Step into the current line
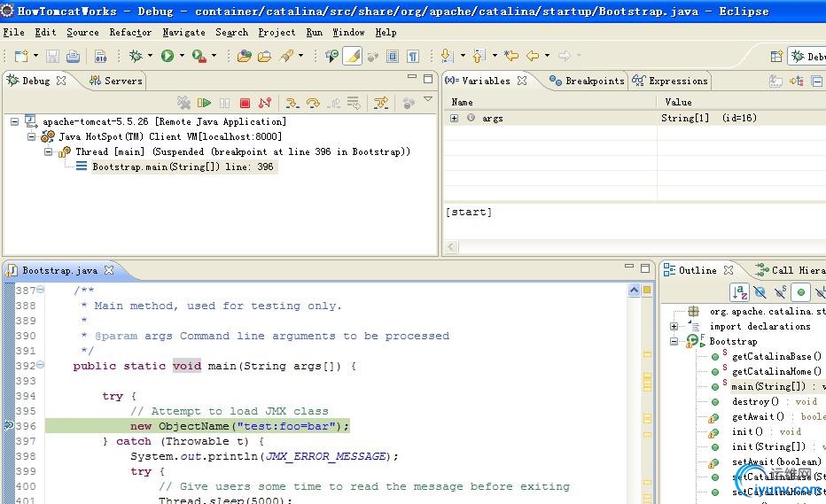The image size is (826, 504). click(x=292, y=103)
